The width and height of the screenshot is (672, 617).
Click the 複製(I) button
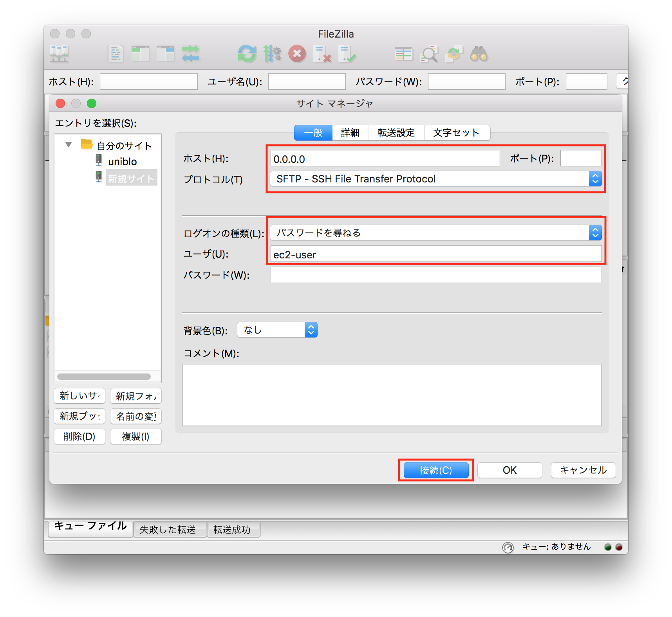(136, 437)
